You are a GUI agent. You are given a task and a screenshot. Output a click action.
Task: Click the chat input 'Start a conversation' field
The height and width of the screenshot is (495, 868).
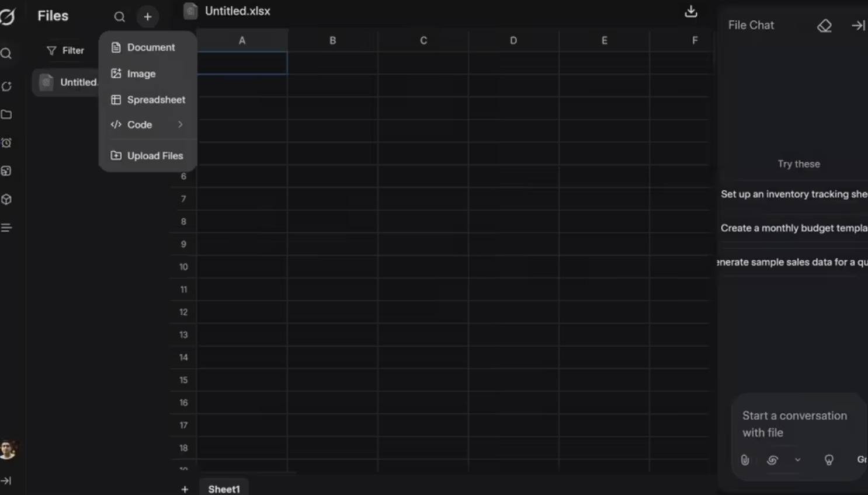[794, 424]
